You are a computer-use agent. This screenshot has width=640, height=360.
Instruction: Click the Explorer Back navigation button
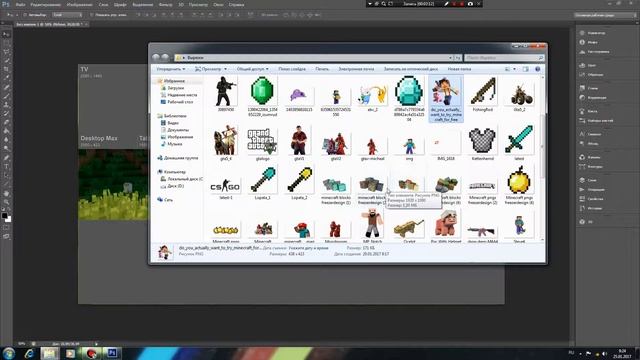(156, 58)
